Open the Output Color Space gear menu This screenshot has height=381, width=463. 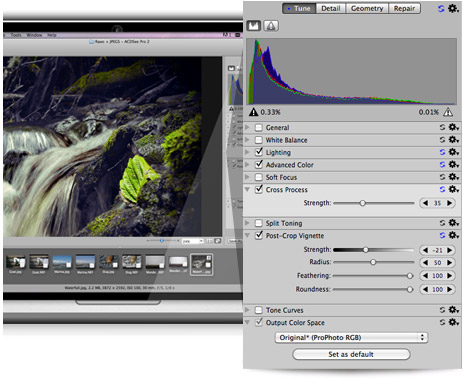(x=454, y=322)
